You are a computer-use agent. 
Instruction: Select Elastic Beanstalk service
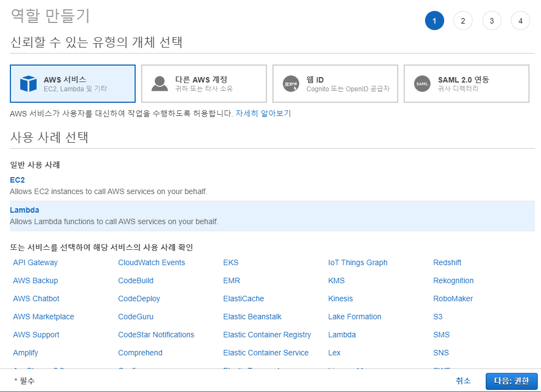pyautogui.click(x=252, y=317)
